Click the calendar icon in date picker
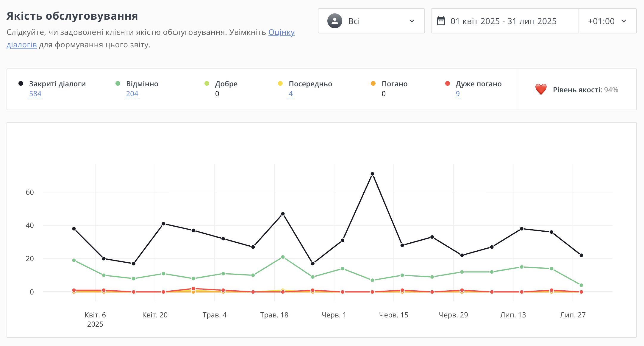The image size is (644, 346). click(441, 21)
